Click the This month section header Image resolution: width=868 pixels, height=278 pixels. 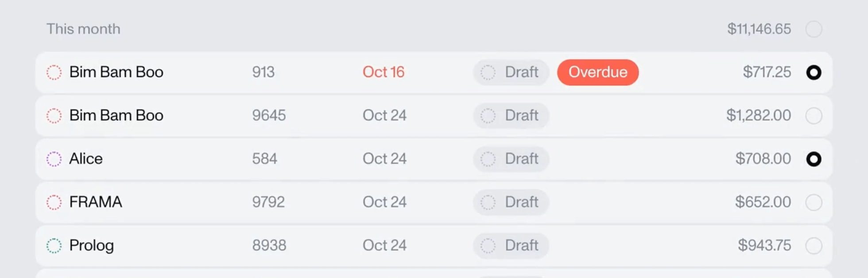(x=83, y=29)
